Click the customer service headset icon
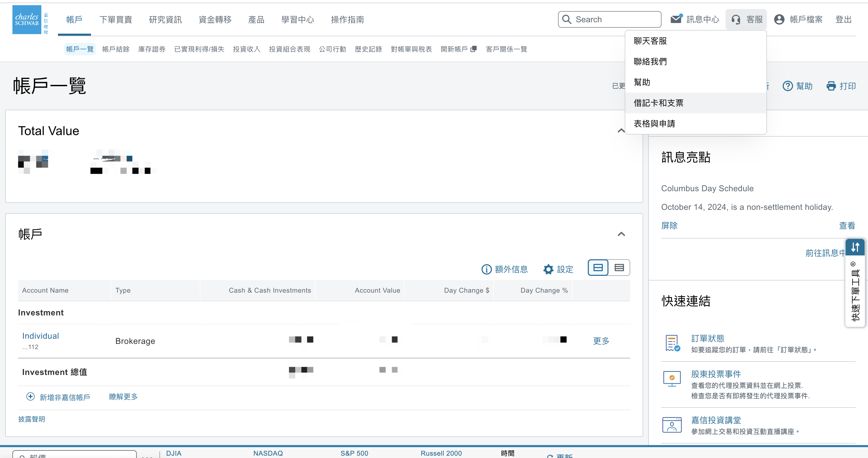868x458 pixels. coord(736,20)
